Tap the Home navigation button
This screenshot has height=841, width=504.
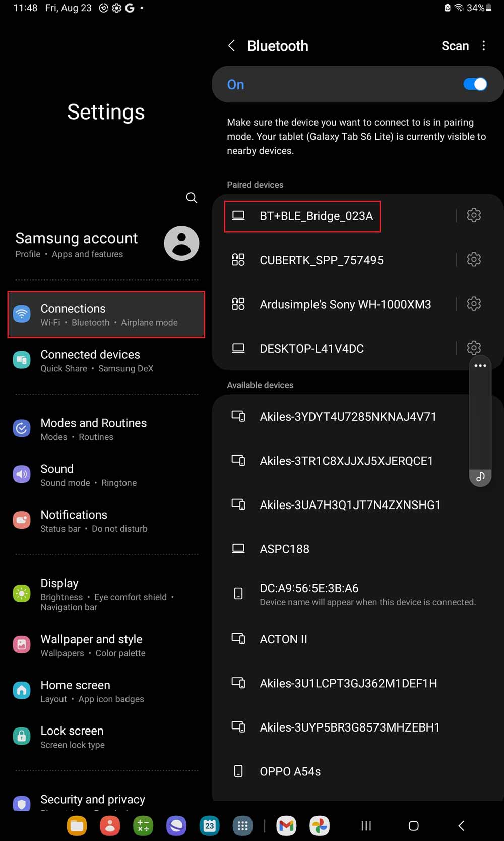pyautogui.click(x=414, y=826)
